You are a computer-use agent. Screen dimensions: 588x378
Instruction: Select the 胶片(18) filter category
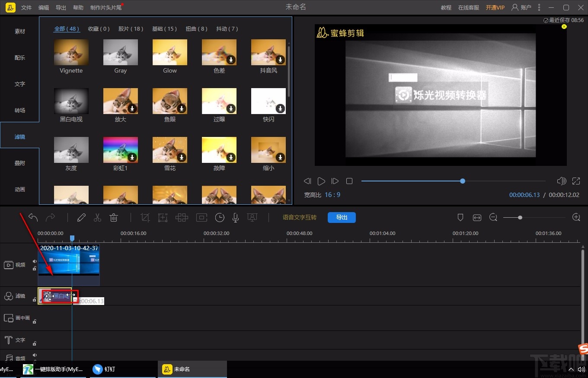click(x=131, y=29)
